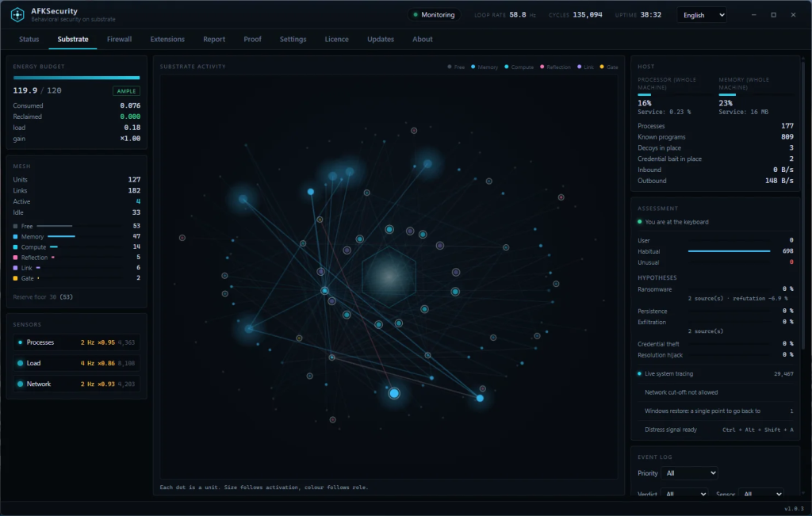Click the 'Credential bait in place' row
The height and width of the screenshot is (516, 812).
click(x=715, y=159)
